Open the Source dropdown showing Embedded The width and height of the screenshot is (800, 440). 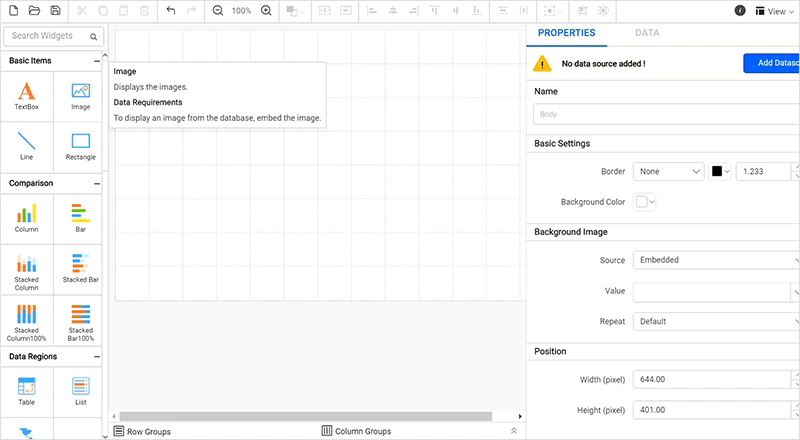(714, 260)
